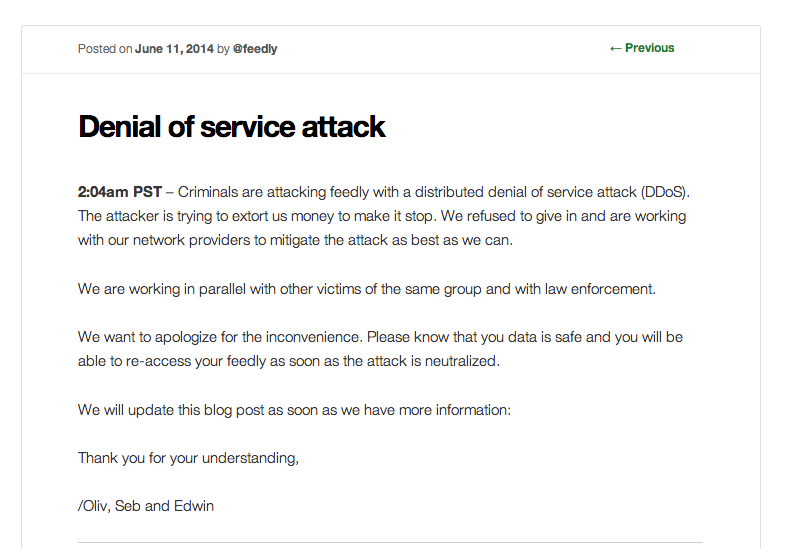Open the @feedly author link
Screen dimensions: 790x549
tap(255, 49)
